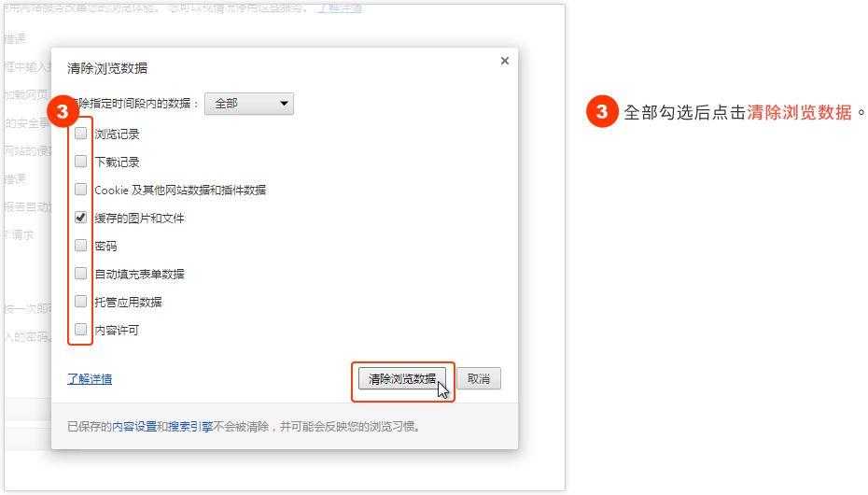
Task: Uncheck the 缓存的图片和文件 checkbox
Action: (x=81, y=218)
